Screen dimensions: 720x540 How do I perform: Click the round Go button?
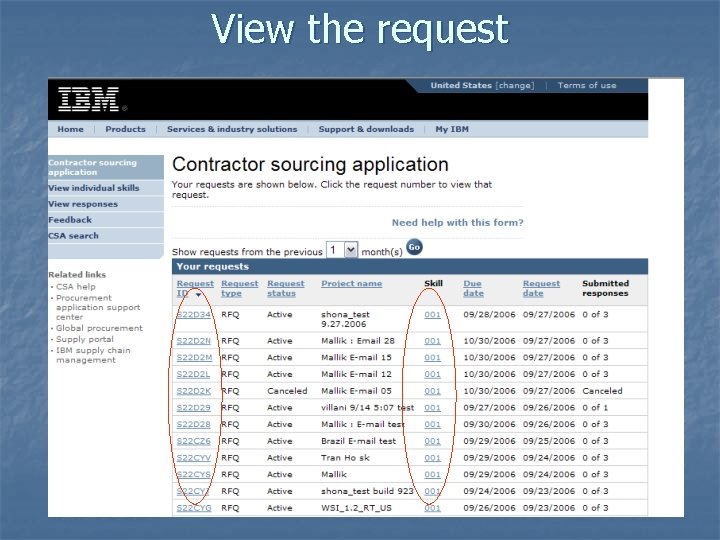[414, 247]
